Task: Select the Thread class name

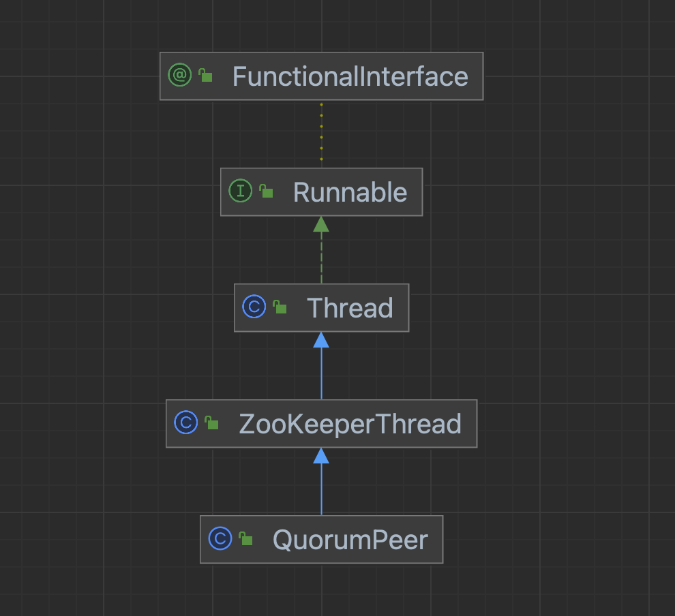Action: click(350, 308)
